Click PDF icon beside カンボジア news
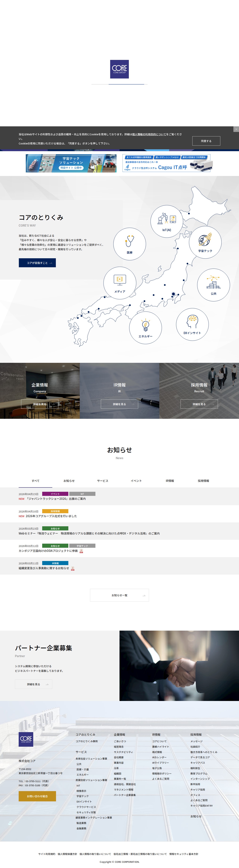The height and width of the screenshot is (868, 239). coord(81,551)
